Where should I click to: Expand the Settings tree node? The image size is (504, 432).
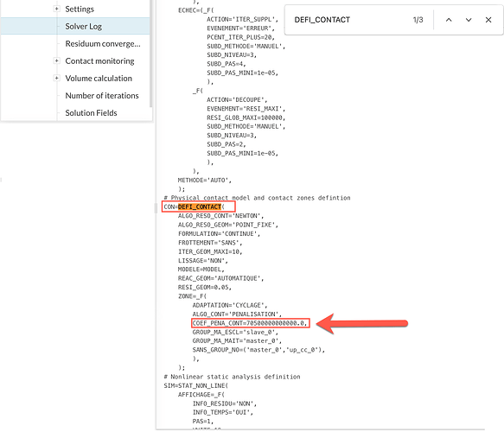pos(56,9)
